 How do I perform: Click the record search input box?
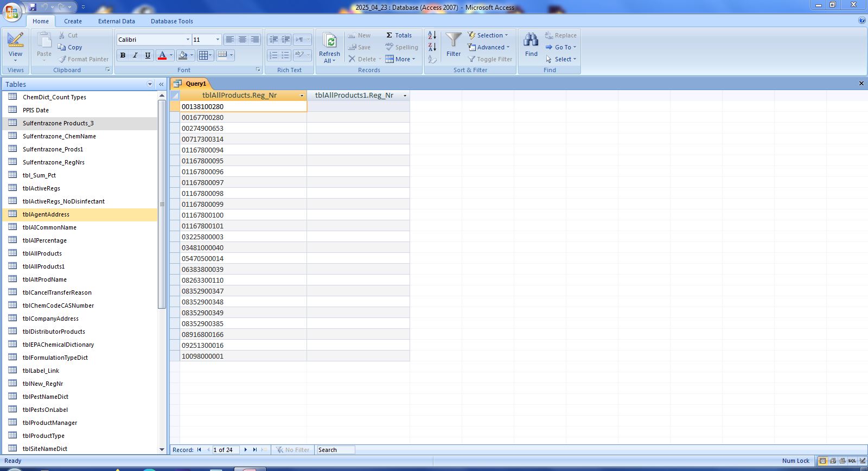click(336, 450)
